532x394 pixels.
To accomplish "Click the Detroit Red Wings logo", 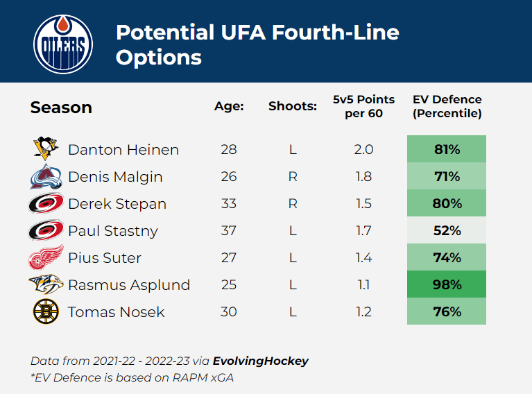I will (x=46, y=258).
